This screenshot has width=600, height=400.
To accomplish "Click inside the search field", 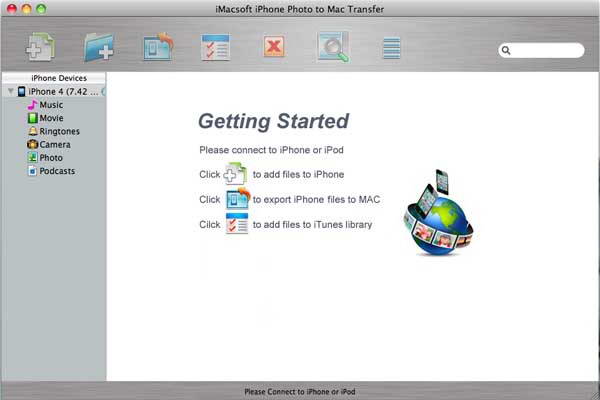I will click(541, 50).
